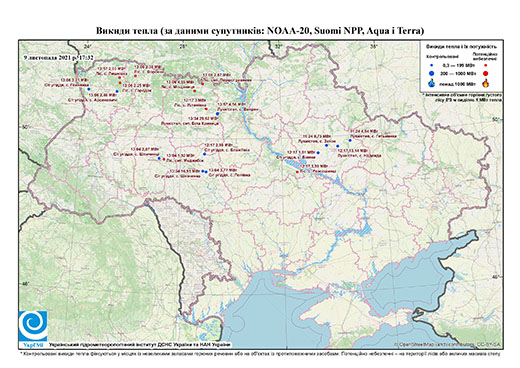Click the orange flame legend icon
520x368 pixels.
coord(486,83)
